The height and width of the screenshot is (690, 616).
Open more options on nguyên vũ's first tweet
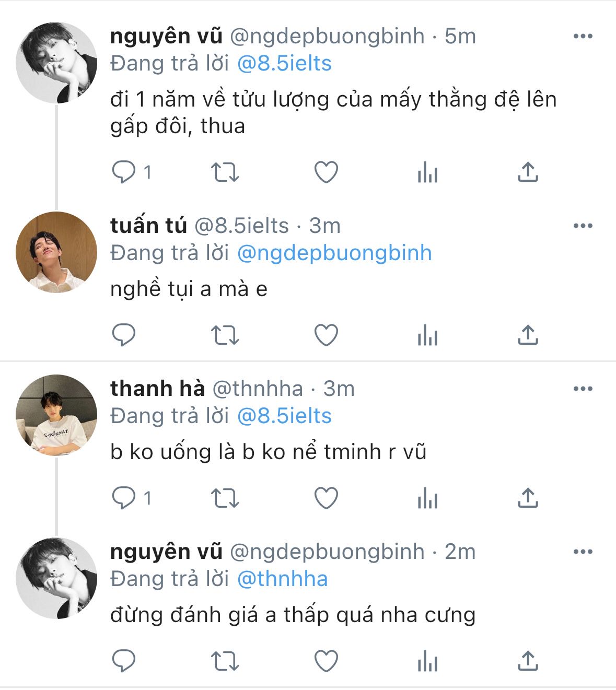tap(583, 36)
